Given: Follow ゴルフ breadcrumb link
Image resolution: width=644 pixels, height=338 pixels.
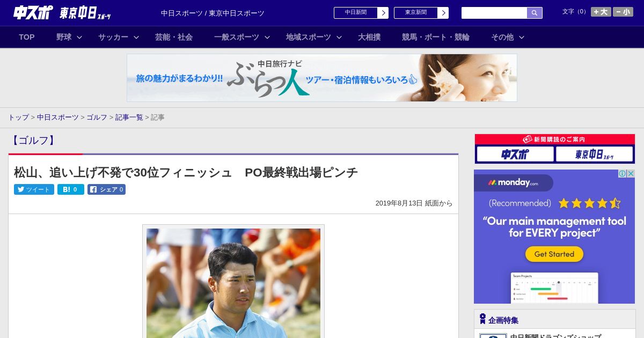Looking at the screenshot, I should click(x=97, y=117).
